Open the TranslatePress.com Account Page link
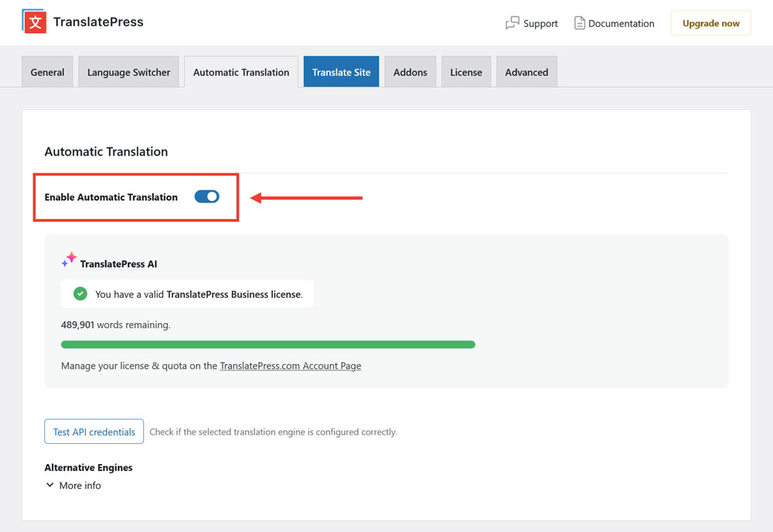The width and height of the screenshot is (773, 532). pyautogui.click(x=291, y=366)
